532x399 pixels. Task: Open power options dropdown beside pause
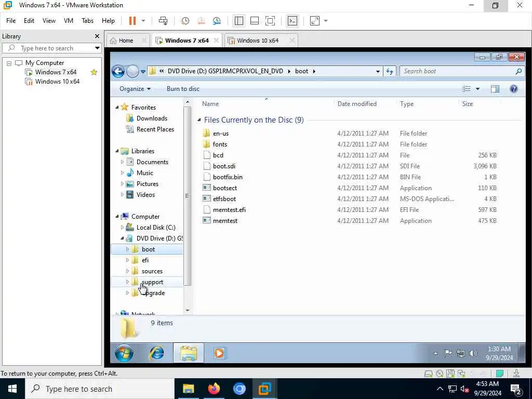coord(143,21)
